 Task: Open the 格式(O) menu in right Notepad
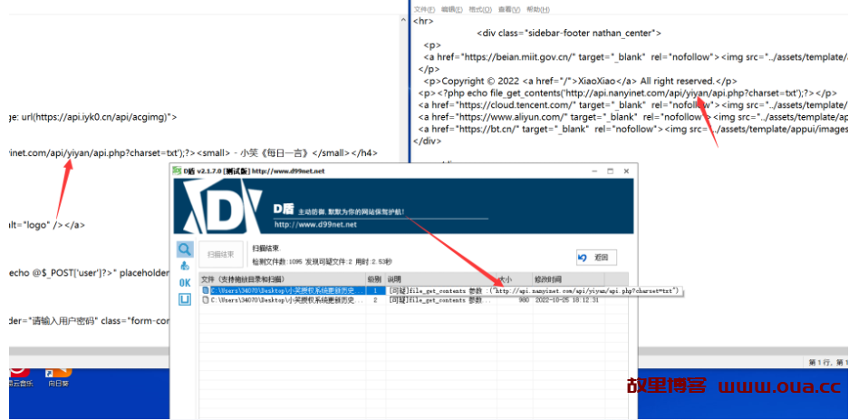point(480,9)
